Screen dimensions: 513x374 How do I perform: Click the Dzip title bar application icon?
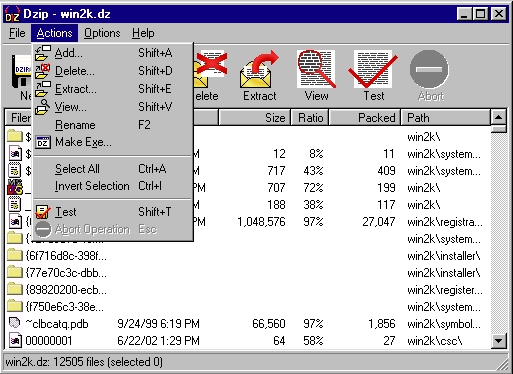[13, 14]
